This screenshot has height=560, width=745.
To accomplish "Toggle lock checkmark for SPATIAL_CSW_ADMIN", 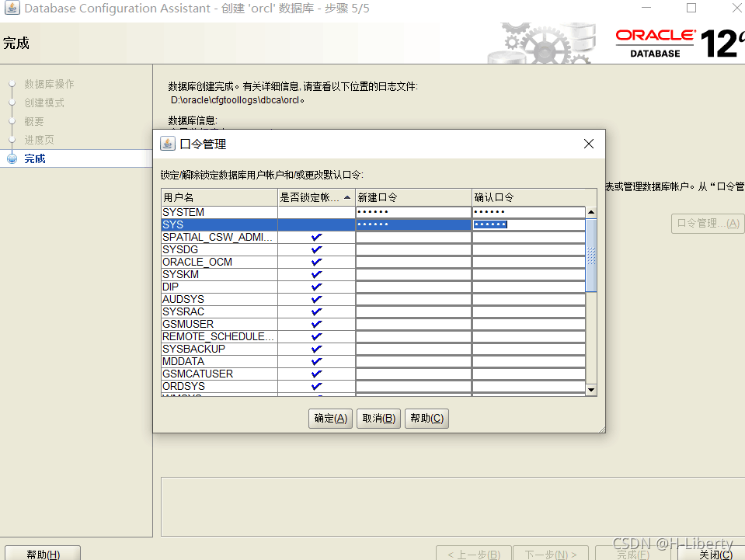I will (316, 237).
